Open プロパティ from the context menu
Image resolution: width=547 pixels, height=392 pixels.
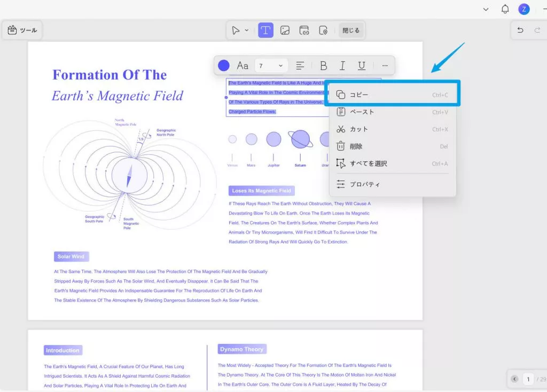click(x=392, y=184)
